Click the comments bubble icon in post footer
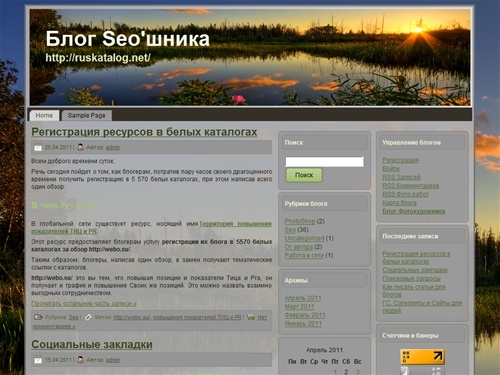Image resolution: width=500 pixels, height=375 pixels. pos(251,317)
